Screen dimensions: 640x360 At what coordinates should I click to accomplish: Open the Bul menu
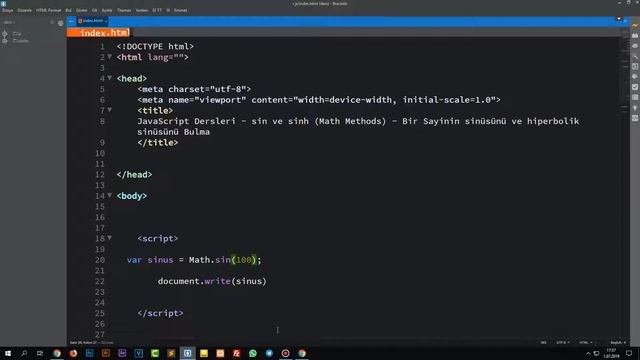click(x=69, y=10)
